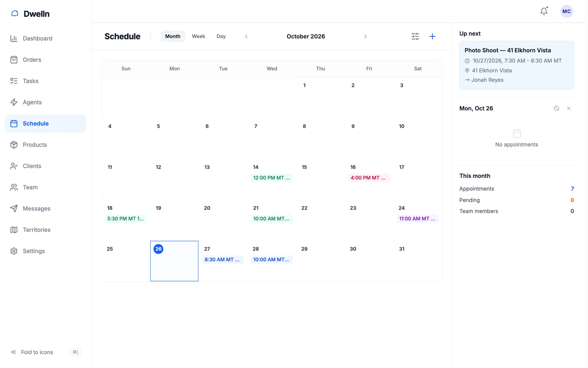Close the Mon, Oct 26 day panel

(569, 109)
